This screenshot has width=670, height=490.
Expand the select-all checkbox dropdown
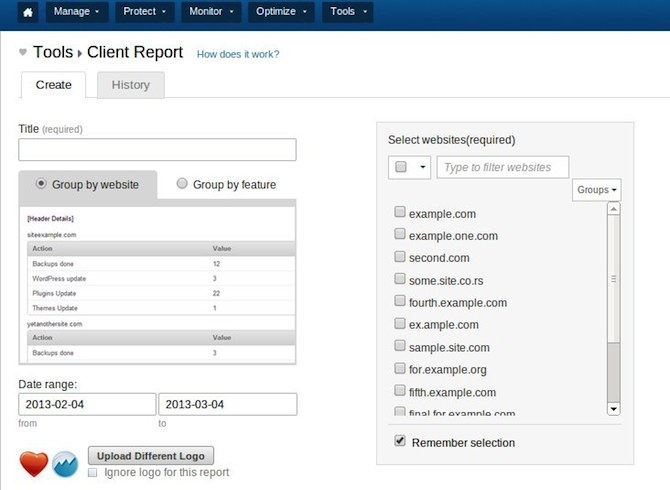coord(423,167)
